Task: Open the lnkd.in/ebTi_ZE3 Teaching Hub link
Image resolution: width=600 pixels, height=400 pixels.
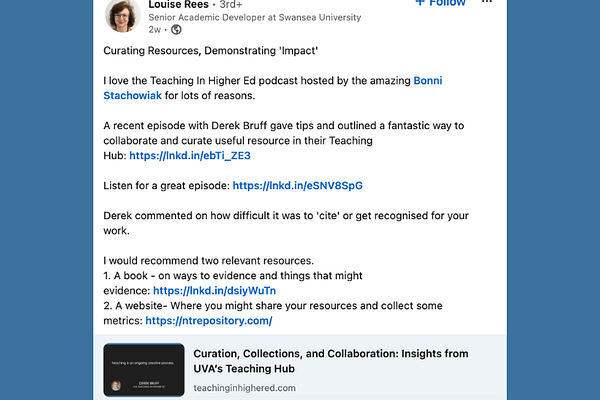Action: tap(184, 155)
